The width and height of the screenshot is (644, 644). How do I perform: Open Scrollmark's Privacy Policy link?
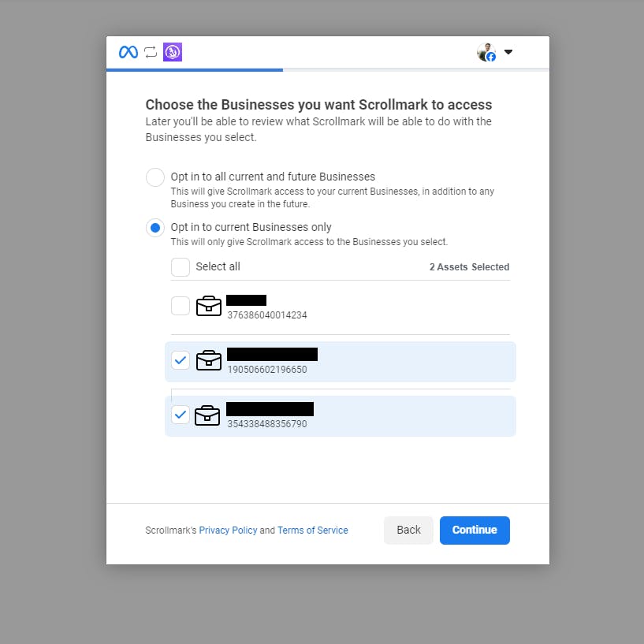[228, 530]
